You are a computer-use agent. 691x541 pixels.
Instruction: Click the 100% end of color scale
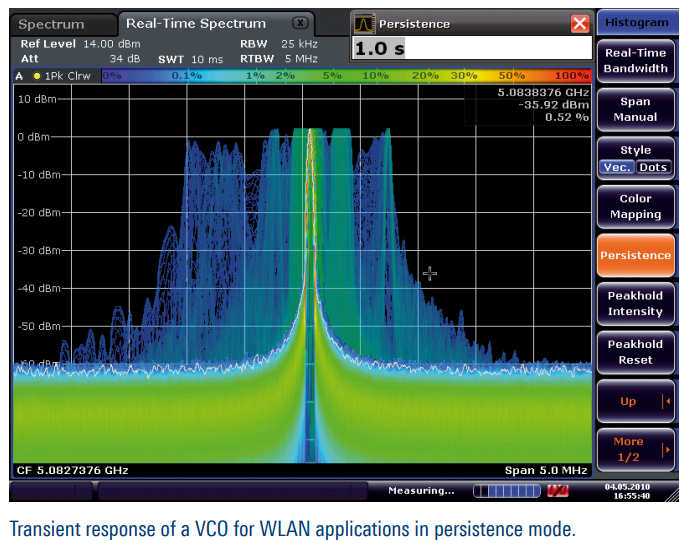coord(572,76)
